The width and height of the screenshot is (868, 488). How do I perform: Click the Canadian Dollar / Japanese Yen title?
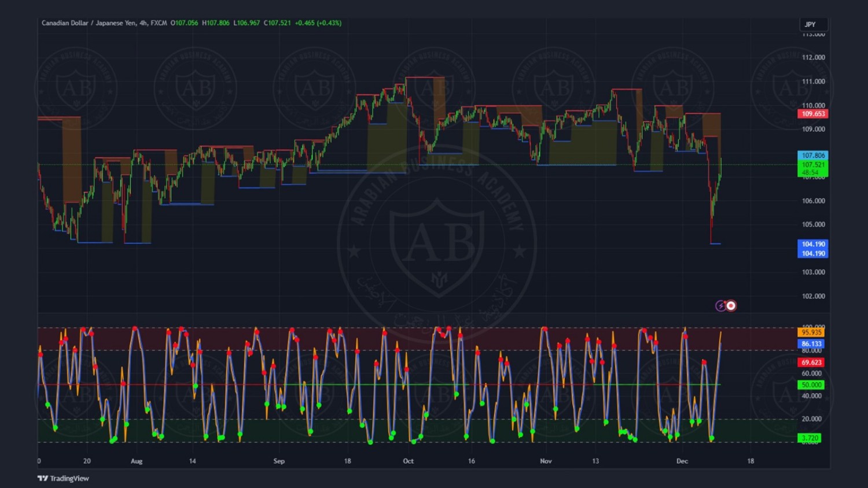pos(89,23)
